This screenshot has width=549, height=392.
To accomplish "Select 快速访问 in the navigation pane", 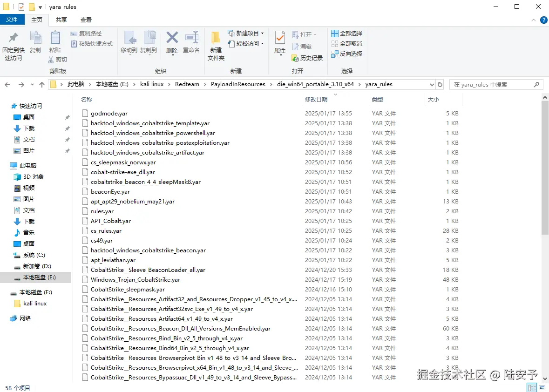I will 30,106.
